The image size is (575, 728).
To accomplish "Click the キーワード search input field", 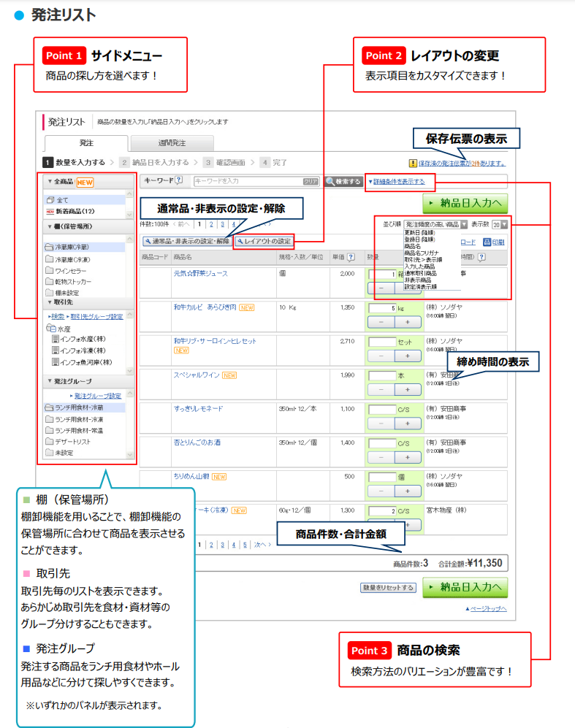I will click(248, 181).
